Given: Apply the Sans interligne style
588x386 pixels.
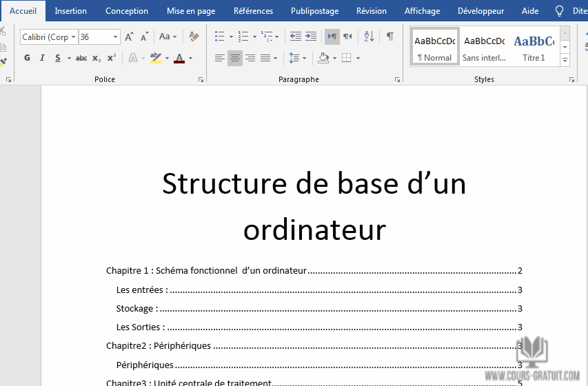Looking at the screenshot, I should [x=484, y=47].
